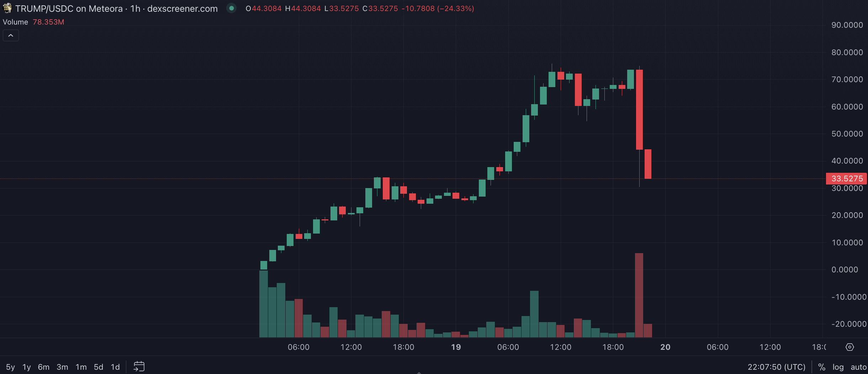Click the 33.5275 current price label
The image size is (868, 374).
tap(847, 178)
